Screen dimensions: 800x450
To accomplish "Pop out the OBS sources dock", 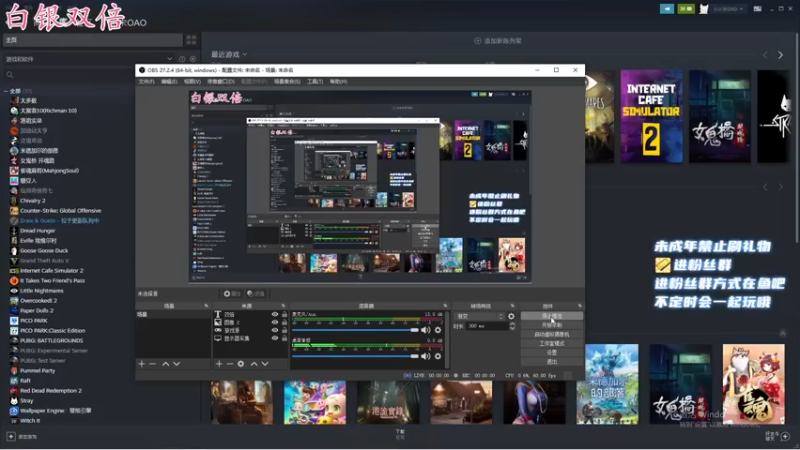I will 284,306.
